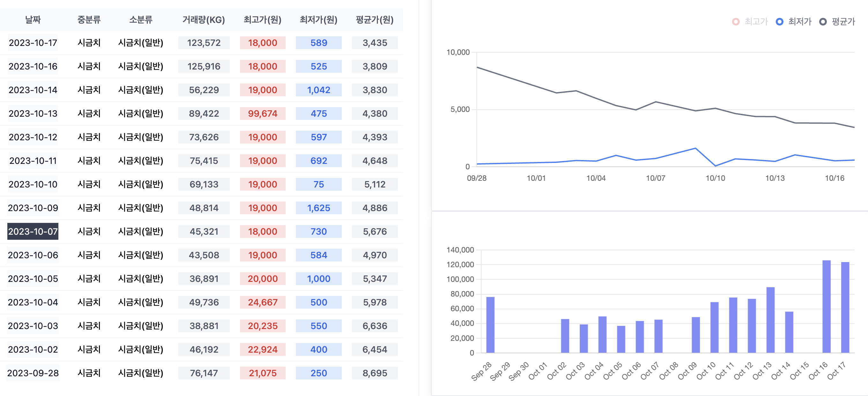Click the Oct 13 volume bar
The height and width of the screenshot is (396, 868).
tap(770, 320)
